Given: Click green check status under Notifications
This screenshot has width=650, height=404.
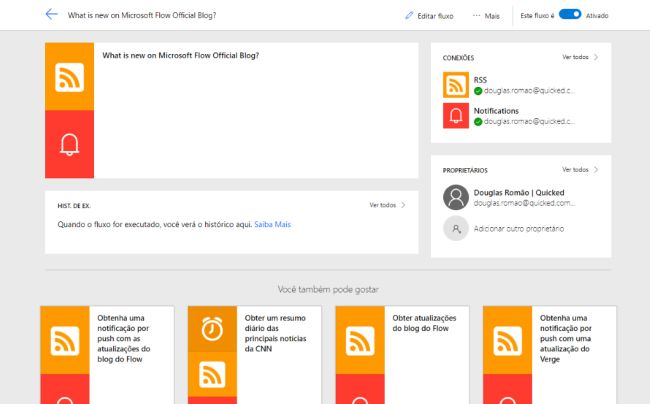Looking at the screenshot, I should [x=478, y=122].
